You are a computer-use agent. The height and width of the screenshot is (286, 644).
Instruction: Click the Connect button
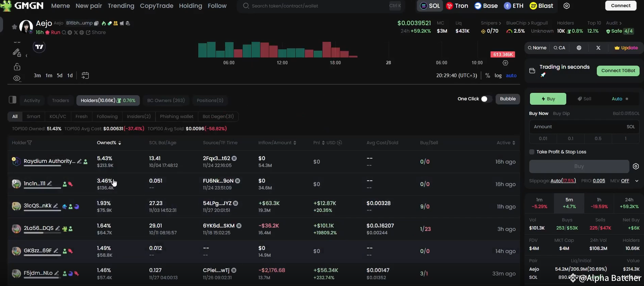coord(621,5)
